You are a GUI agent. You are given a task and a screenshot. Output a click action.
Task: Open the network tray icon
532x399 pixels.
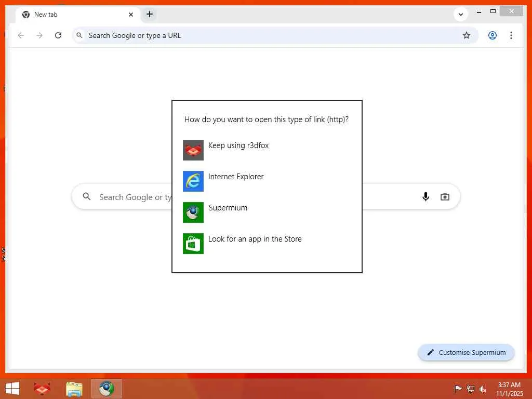pos(471,389)
